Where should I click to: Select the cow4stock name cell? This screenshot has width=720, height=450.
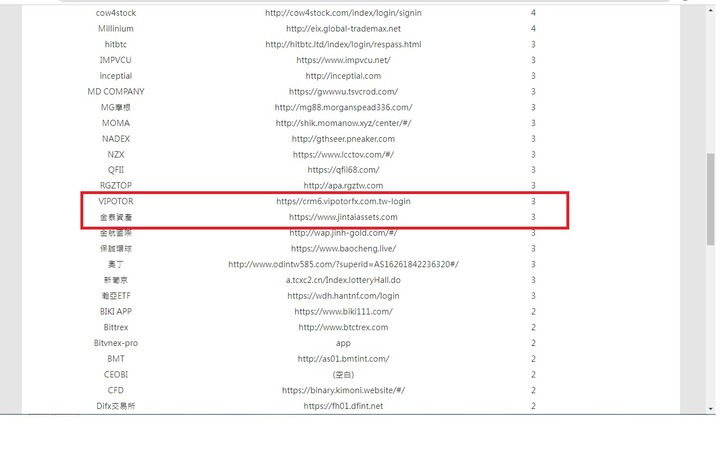pyautogui.click(x=116, y=13)
